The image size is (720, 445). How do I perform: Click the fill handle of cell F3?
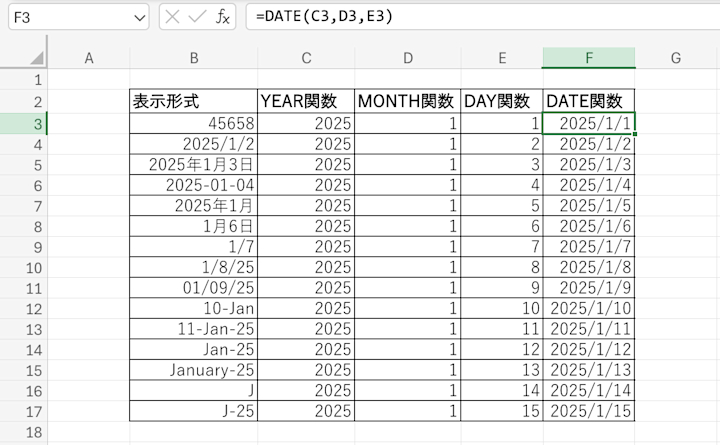click(x=635, y=134)
